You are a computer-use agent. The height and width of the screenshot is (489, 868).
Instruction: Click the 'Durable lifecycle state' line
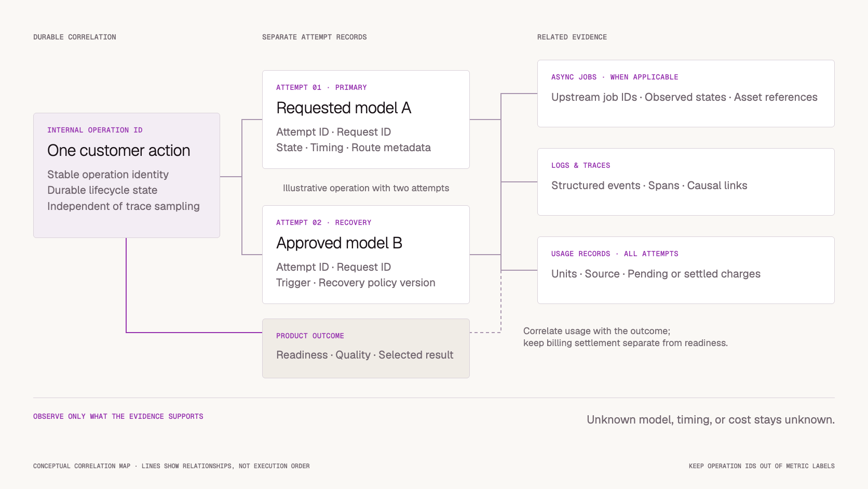tap(102, 190)
